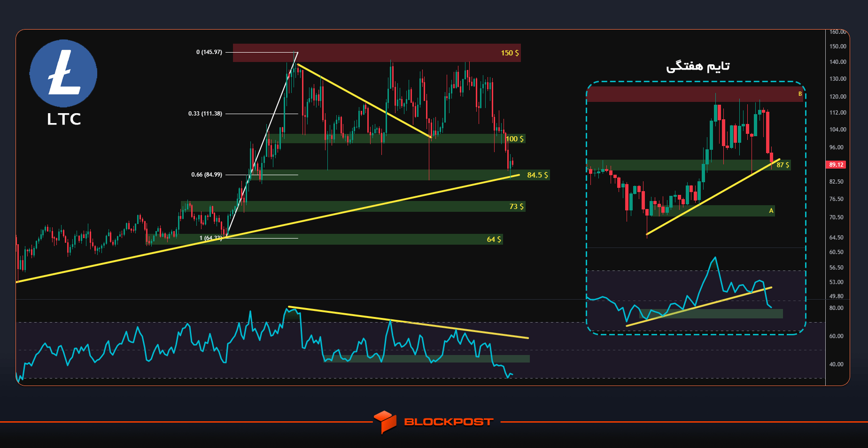
Task: Click the RSI 80.00 axis value
Action: [x=837, y=308]
